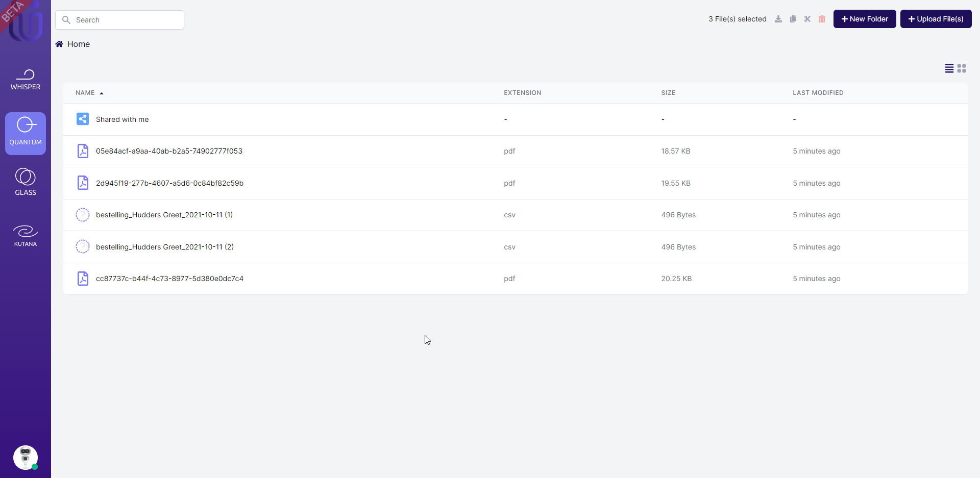Open the Shared with me folder icon
This screenshot has width=980, height=478.
82,119
